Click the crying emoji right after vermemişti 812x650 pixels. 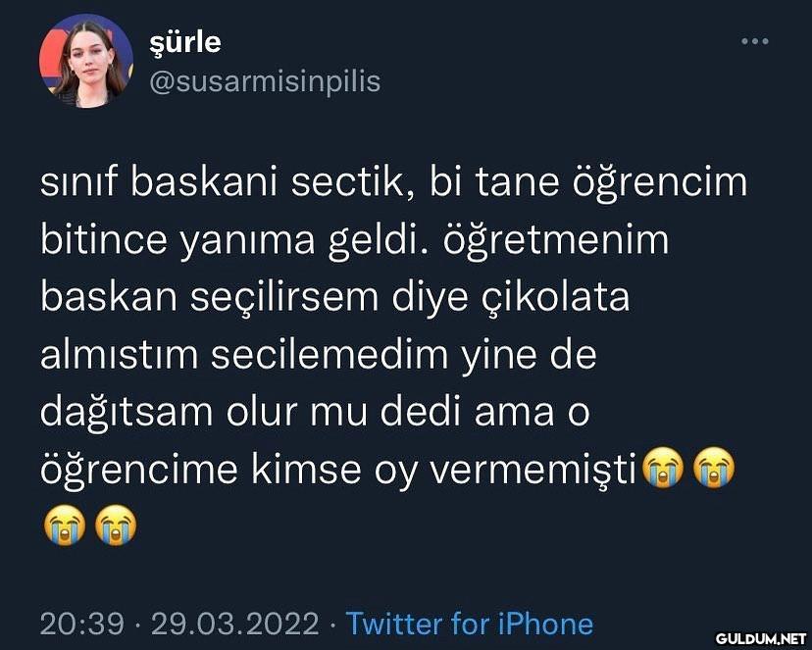click(663, 468)
